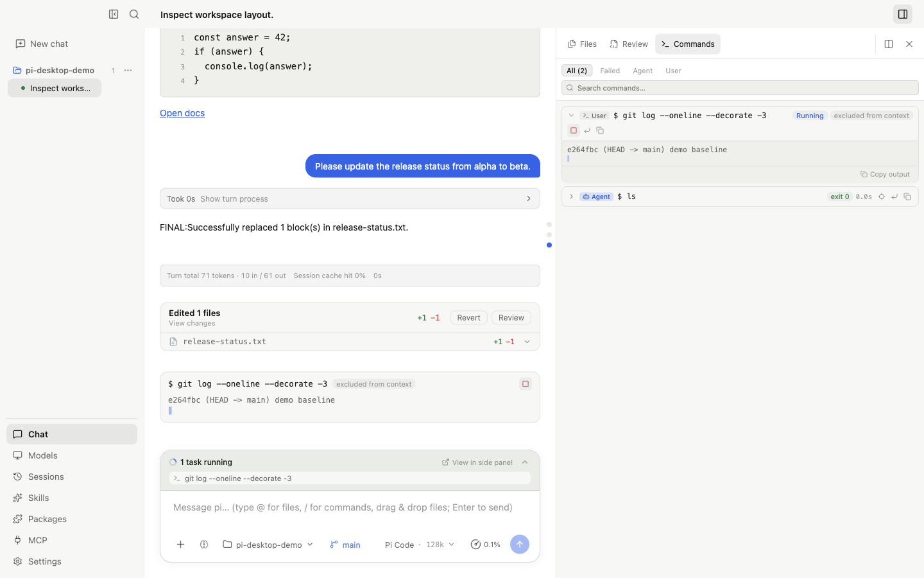Insert the git log command into the message box

point(587,130)
